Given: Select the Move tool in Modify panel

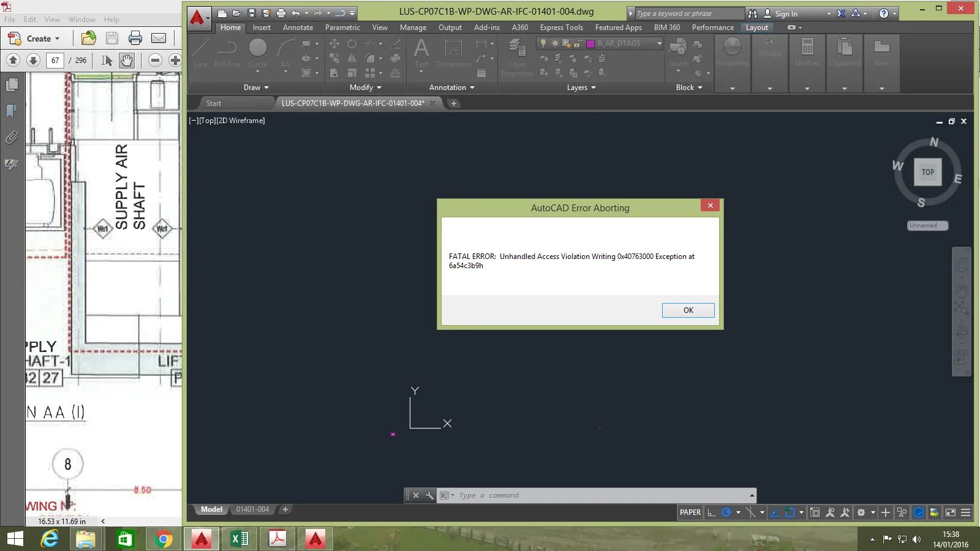Looking at the screenshot, I should point(334,43).
